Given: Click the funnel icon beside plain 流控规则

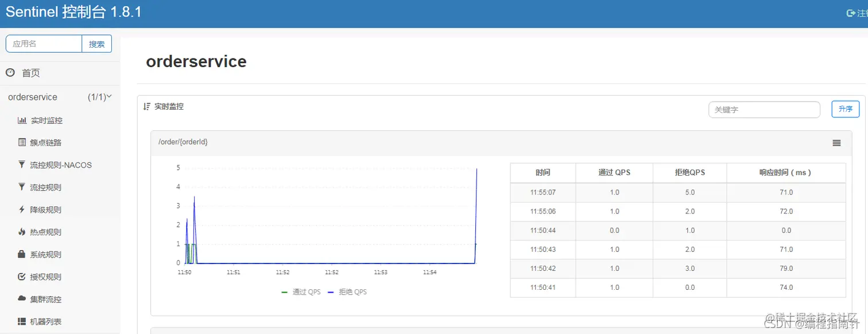Looking at the screenshot, I should click(22, 187).
